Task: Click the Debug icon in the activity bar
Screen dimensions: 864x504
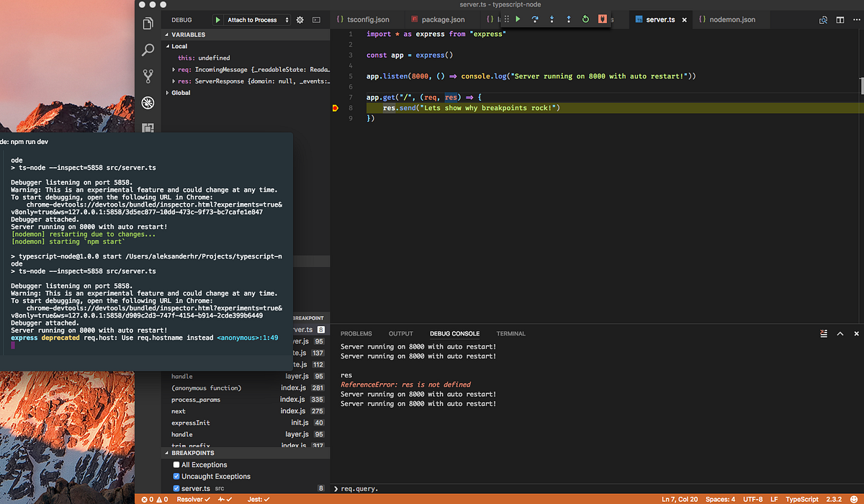Action: point(148,102)
